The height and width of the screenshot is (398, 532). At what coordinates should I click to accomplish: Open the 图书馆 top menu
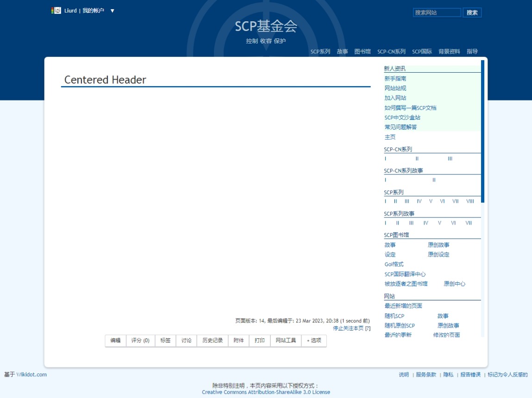click(x=363, y=51)
